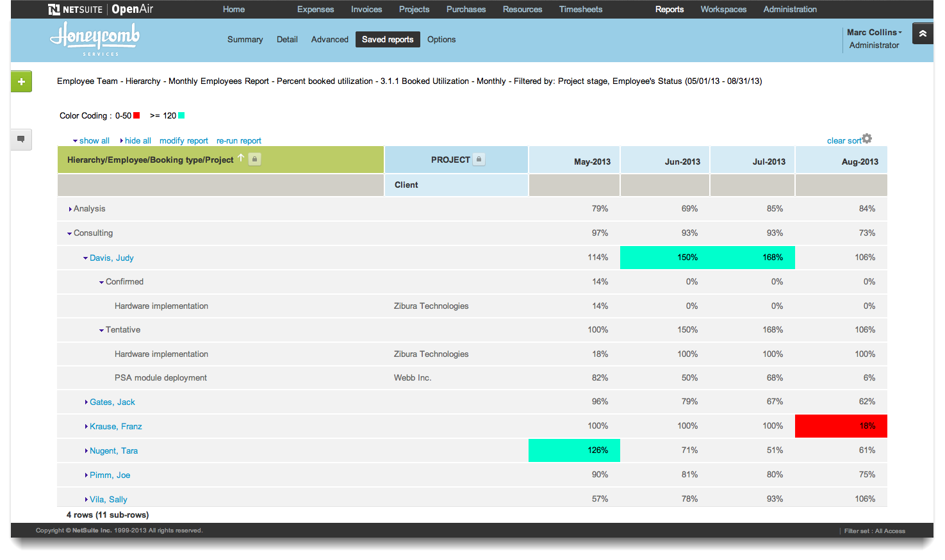Open the Timesheets menu

click(580, 9)
